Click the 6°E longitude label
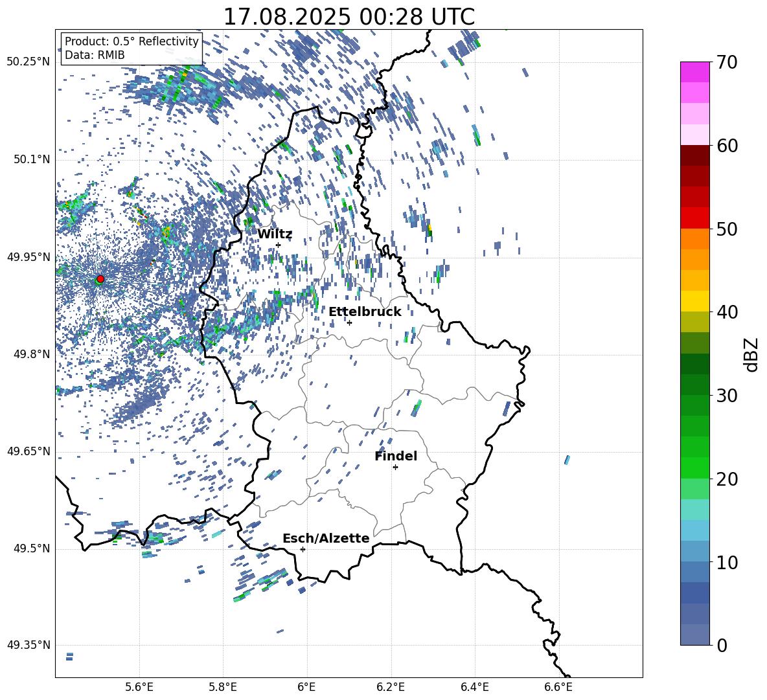Screen dimensions: 767x700 point(307,687)
